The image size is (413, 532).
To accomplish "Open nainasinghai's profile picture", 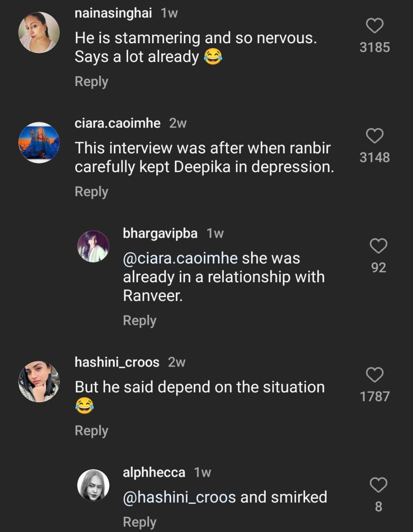I will click(x=39, y=32).
